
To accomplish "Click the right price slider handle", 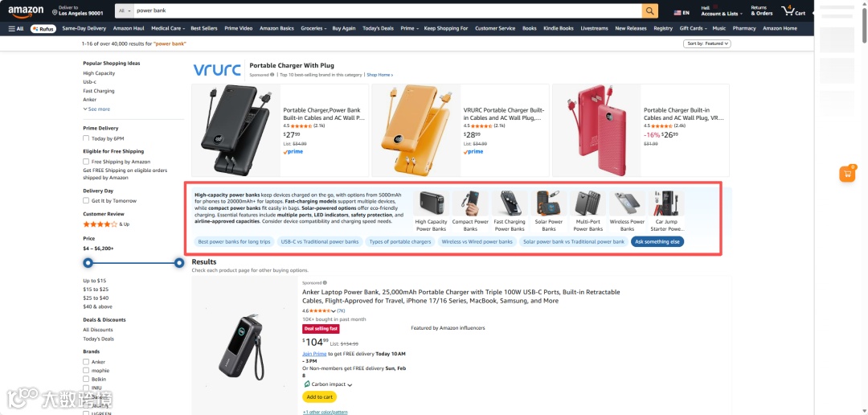I will (x=179, y=263).
